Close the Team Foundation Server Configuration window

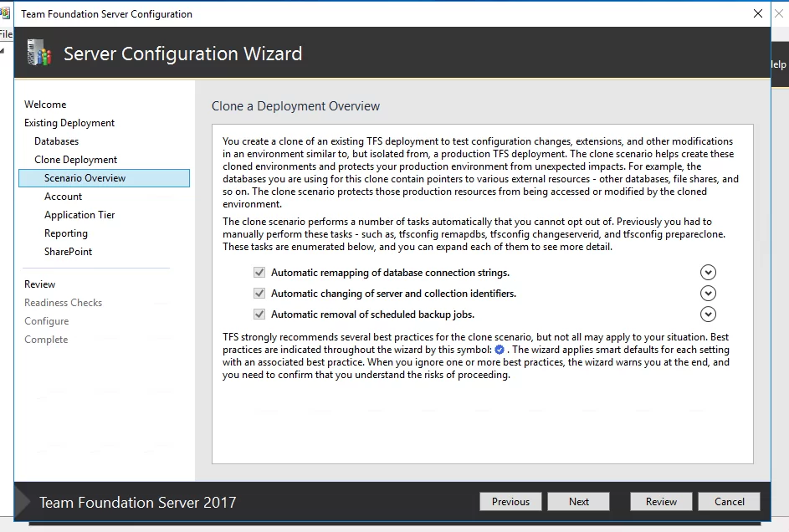click(x=758, y=14)
